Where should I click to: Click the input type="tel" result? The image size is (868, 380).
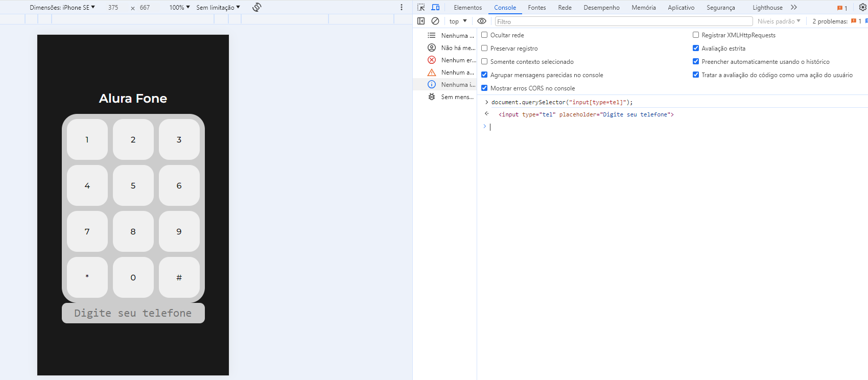(x=586, y=114)
